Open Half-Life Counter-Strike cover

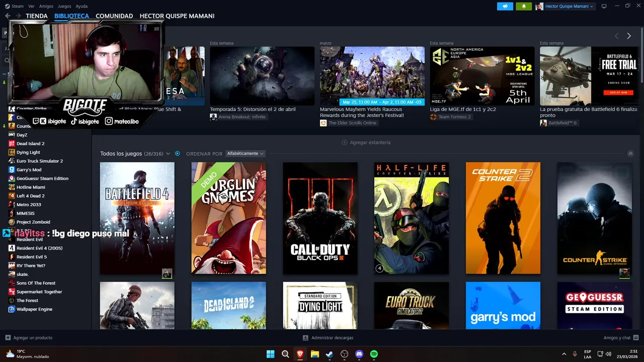[412, 218]
